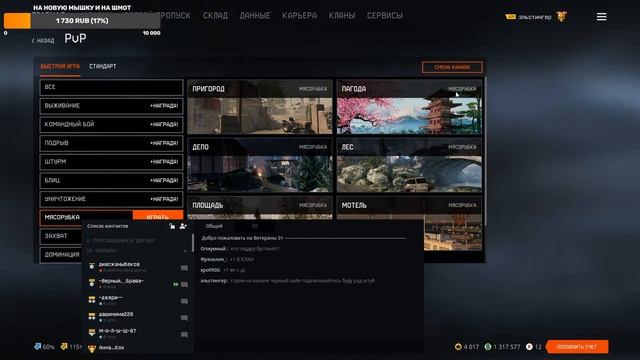
Task: Click the Смена канала button
Action: tap(452, 67)
